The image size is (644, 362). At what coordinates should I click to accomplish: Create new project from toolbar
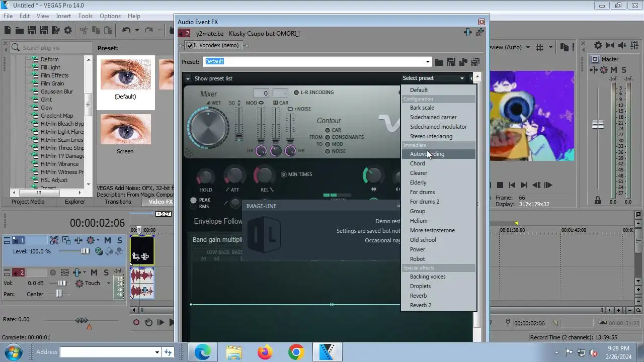(7, 31)
